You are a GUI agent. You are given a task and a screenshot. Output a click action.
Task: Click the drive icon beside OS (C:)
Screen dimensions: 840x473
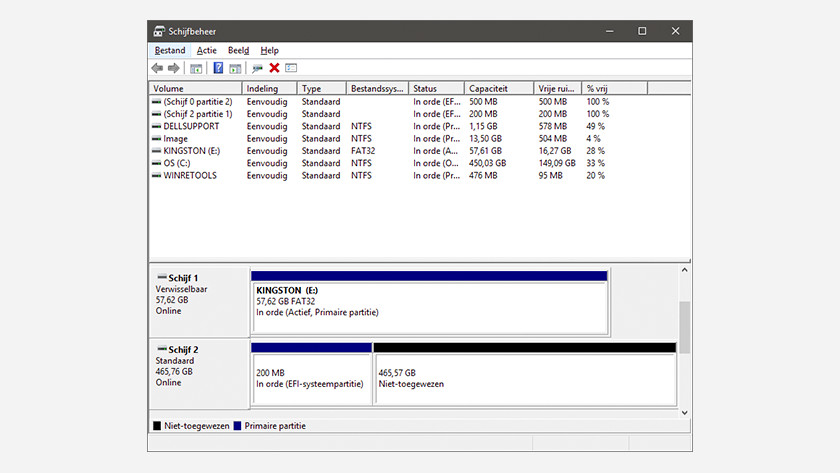156,163
